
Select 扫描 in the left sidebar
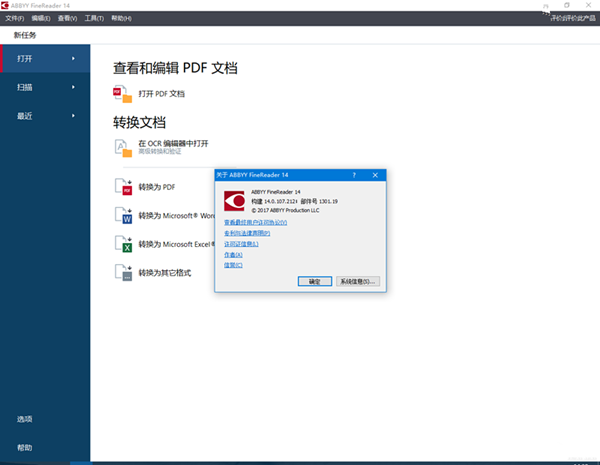45,87
